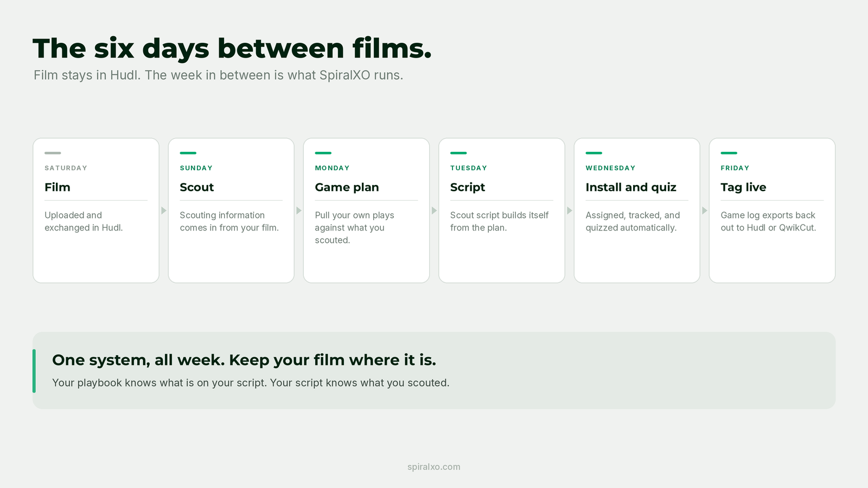Open the spiralxo.com footer link
Viewport: 868px width, 488px height.
pyautogui.click(x=434, y=467)
